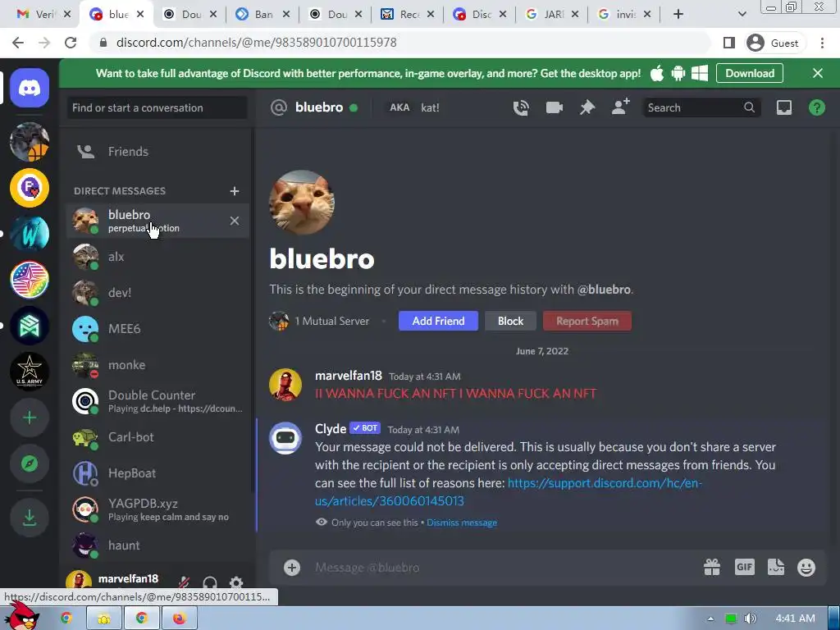Dismiss the desktop app banner
840x630 pixels.
coord(818,73)
